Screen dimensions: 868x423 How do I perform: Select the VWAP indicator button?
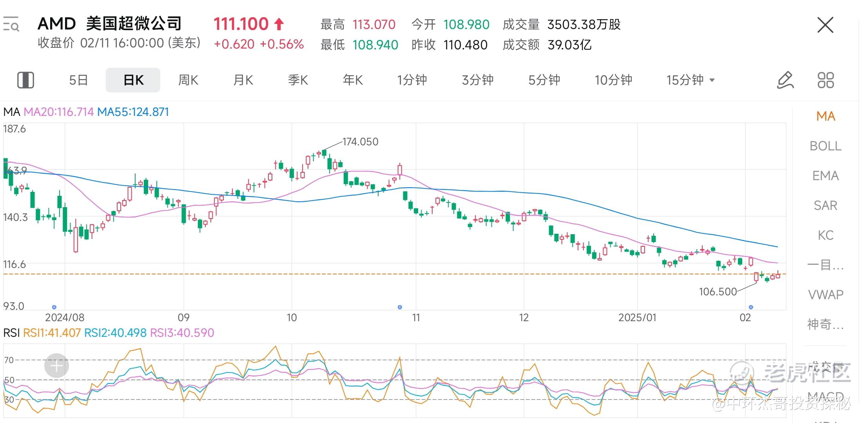coord(825,295)
